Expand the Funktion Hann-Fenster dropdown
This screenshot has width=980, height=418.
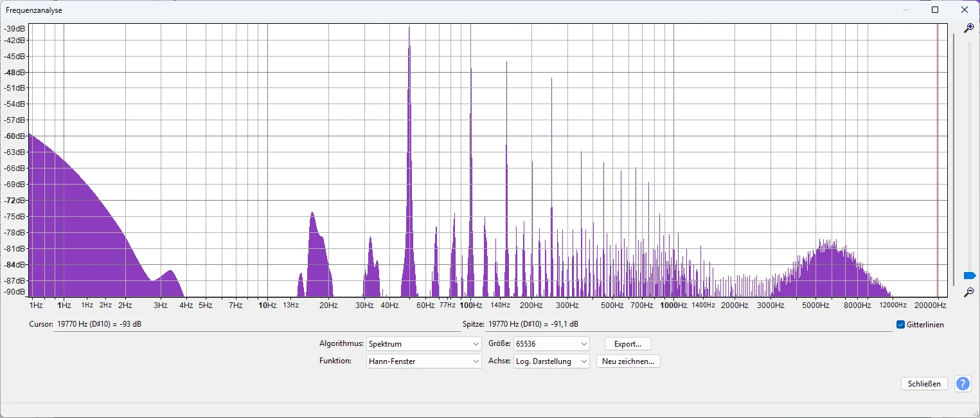click(x=423, y=361)
